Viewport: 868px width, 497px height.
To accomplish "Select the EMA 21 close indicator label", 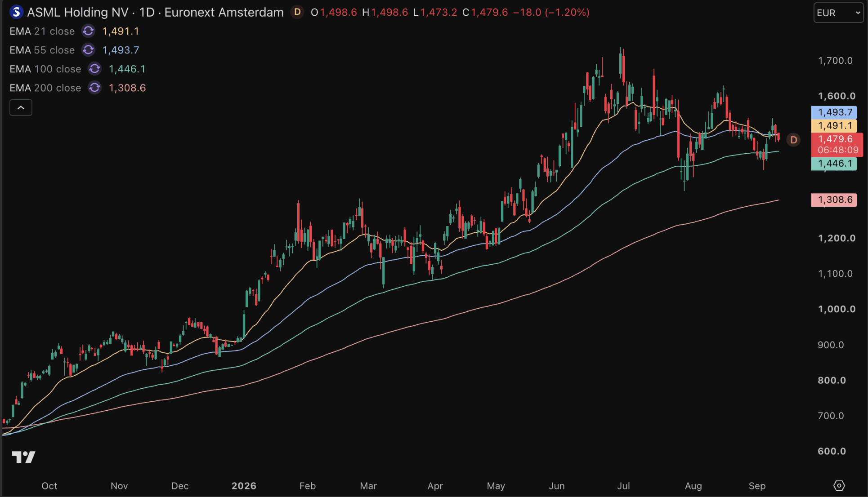I will (42, 31).
